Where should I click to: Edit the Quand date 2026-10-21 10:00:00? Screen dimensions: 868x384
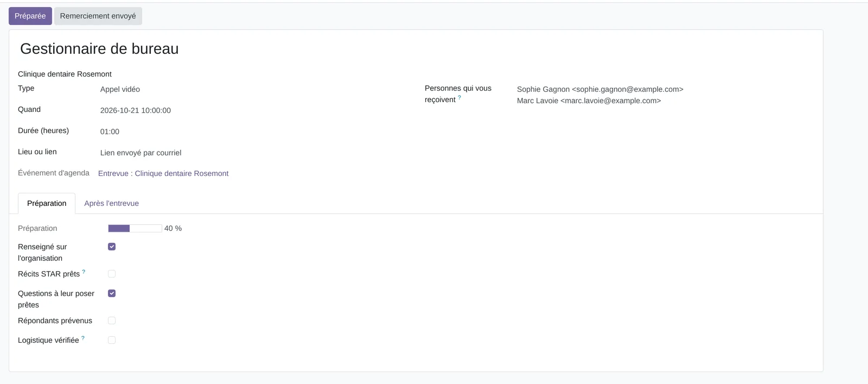(136, 110)
